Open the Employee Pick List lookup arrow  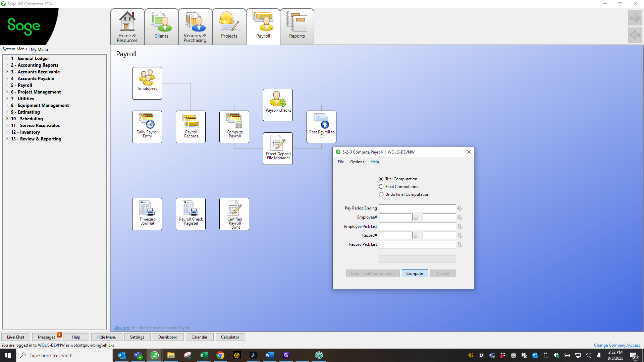pyautogui.click(x=460, y=227)
